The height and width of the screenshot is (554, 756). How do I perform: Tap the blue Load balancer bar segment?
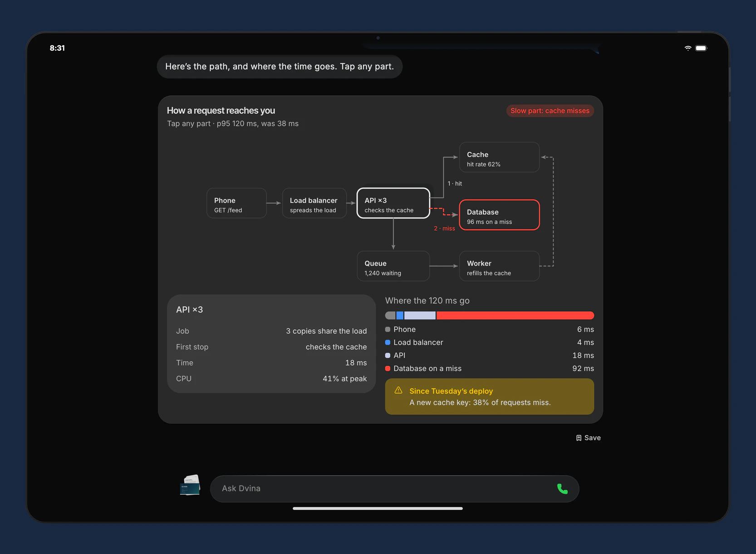(400, 316)
